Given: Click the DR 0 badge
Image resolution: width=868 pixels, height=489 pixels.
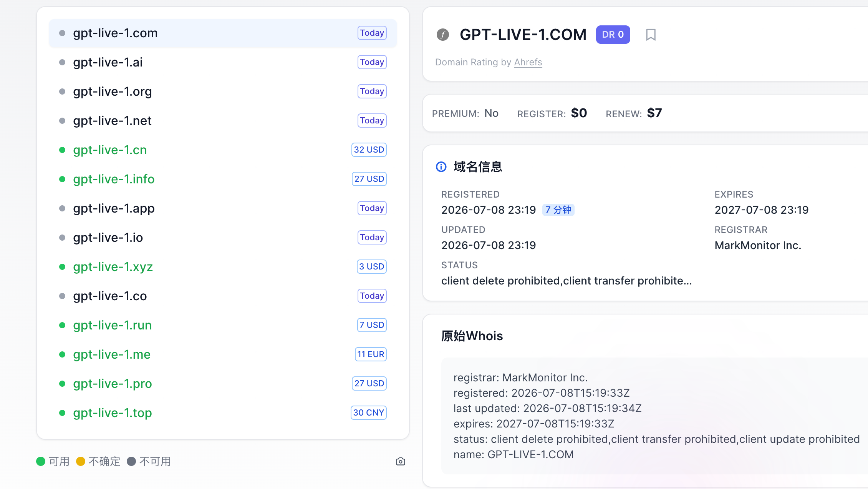Looking at the screenshot, I should (x=613, y=35).
